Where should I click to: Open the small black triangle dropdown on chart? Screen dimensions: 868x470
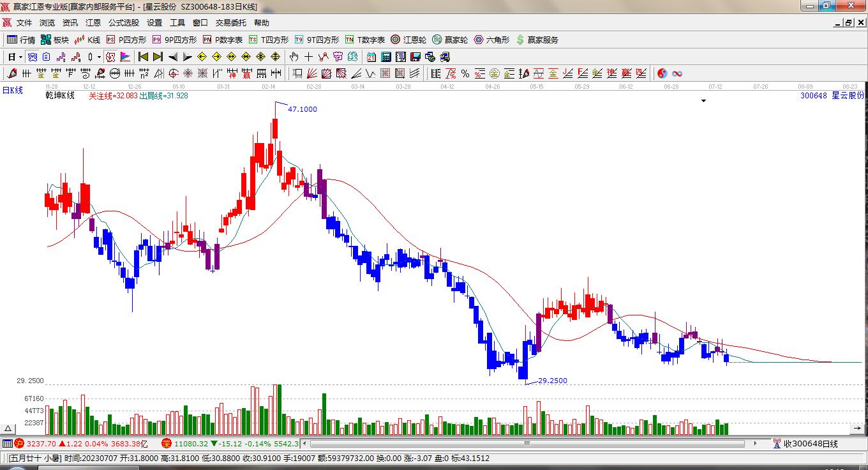click(703, 101)
